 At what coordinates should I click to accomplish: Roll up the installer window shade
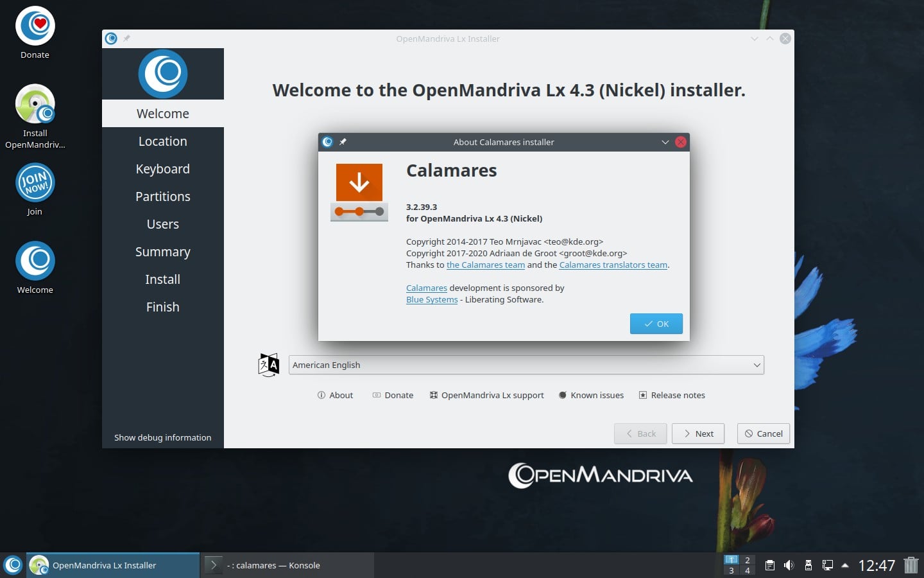point(770,39)
